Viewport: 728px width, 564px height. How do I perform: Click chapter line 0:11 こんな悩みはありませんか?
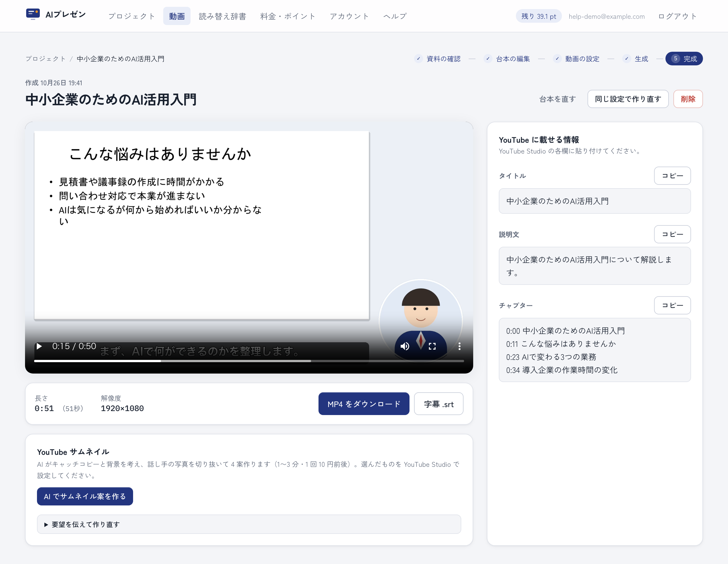(x=561, y=344)
